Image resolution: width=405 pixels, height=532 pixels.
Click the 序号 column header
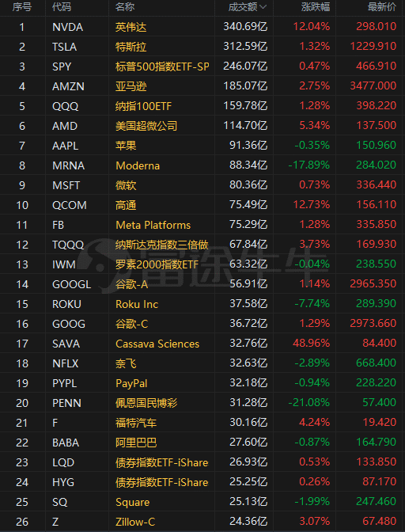pyautogui.click(x=22, y=7)
